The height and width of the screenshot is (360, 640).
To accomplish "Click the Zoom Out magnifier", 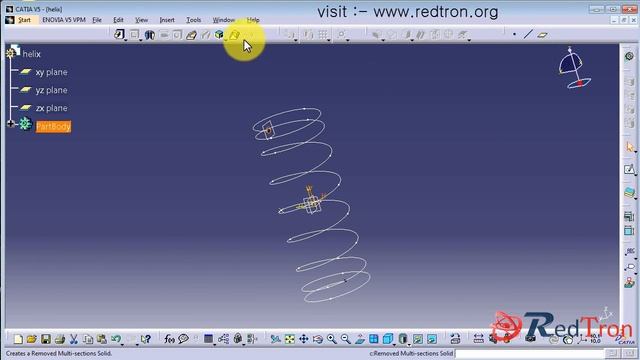I will (x=345, y=339).
